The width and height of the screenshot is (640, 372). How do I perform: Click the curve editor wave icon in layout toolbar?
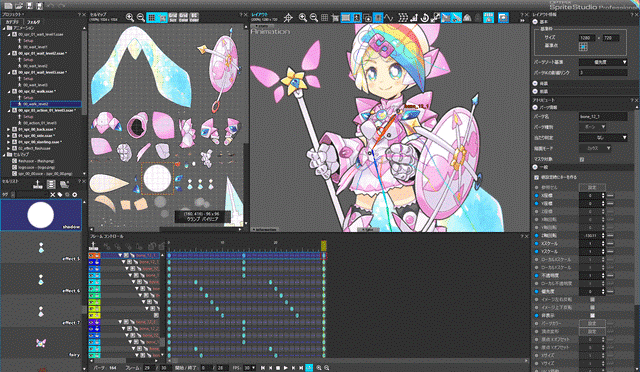coord(388,18)
